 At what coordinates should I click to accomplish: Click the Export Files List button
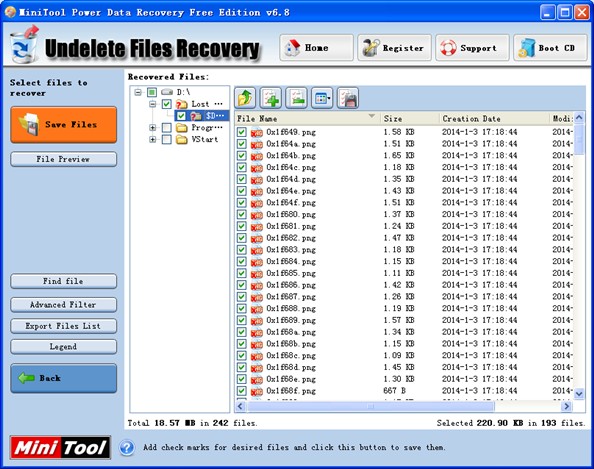tap(63, 326)
